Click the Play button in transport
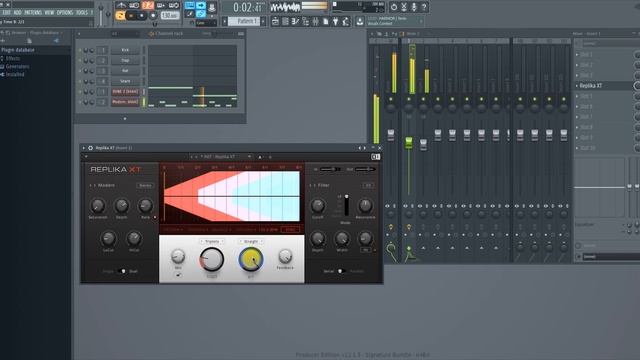 [131, 16]
